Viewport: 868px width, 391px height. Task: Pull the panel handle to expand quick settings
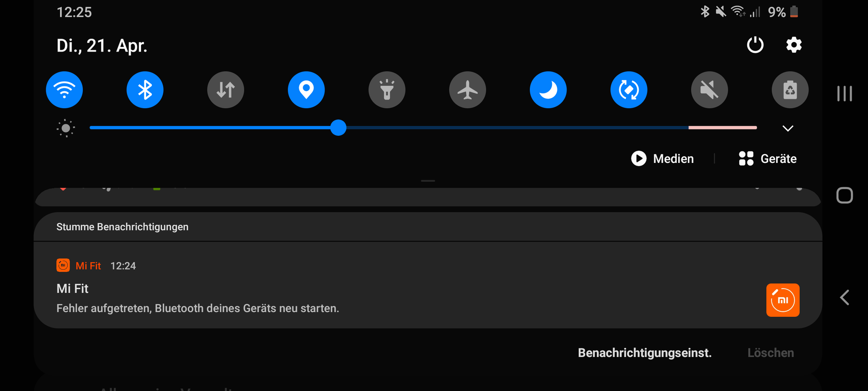coord(428,181)
